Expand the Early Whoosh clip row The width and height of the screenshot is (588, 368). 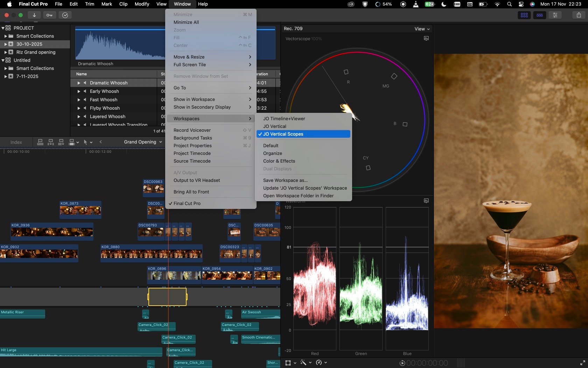coord(79,91)
